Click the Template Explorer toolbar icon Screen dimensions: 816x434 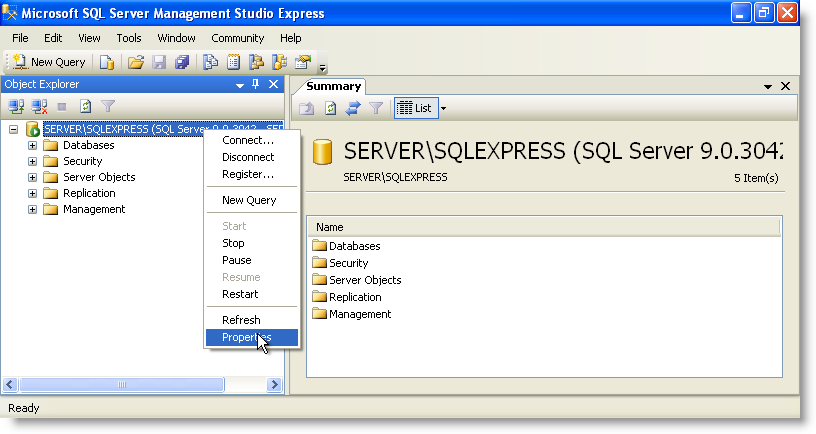[279, 62]
